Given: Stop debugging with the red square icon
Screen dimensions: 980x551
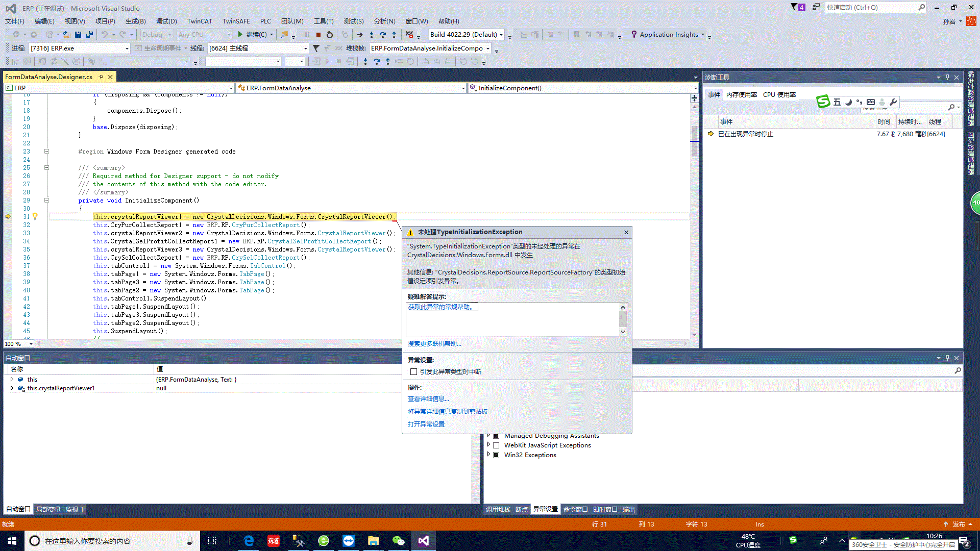Looking at the screenshot, I should pos(318,35).
